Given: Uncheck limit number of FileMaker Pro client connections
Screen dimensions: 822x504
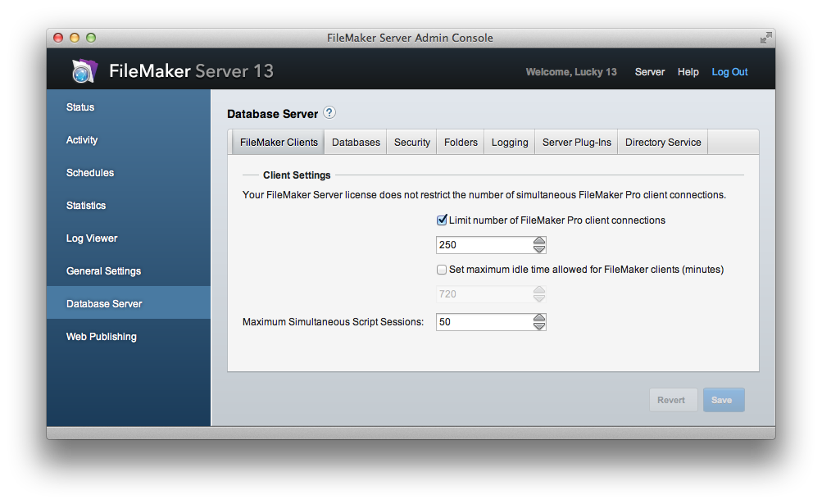Looking at the screenshot, I should [x=442, y=220].
